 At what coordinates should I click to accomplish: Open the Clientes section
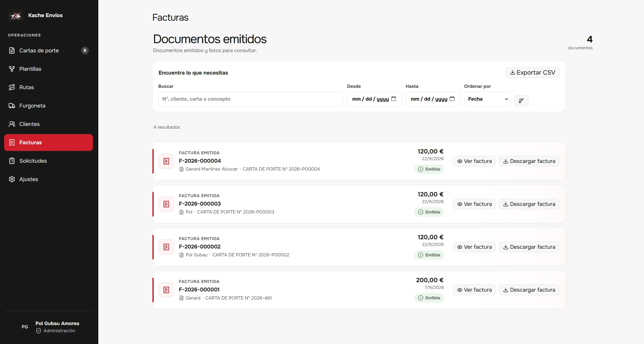[x=49, y=124]
